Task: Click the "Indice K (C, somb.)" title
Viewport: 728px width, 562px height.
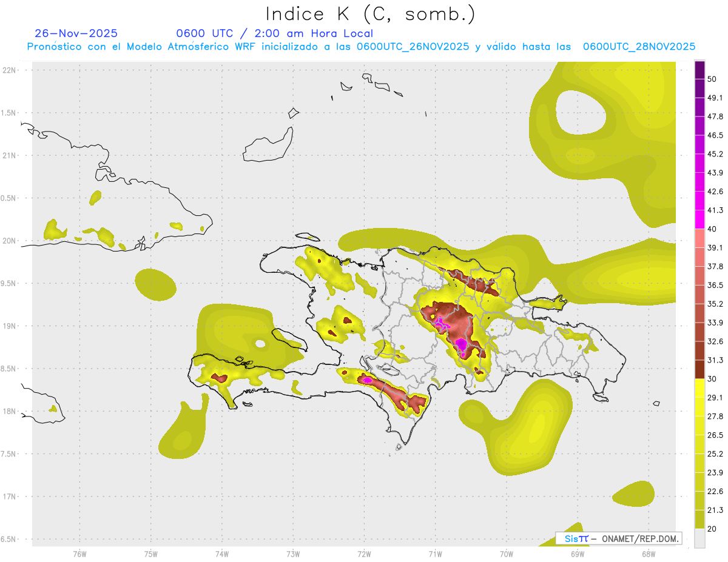Action: [370, 14]
